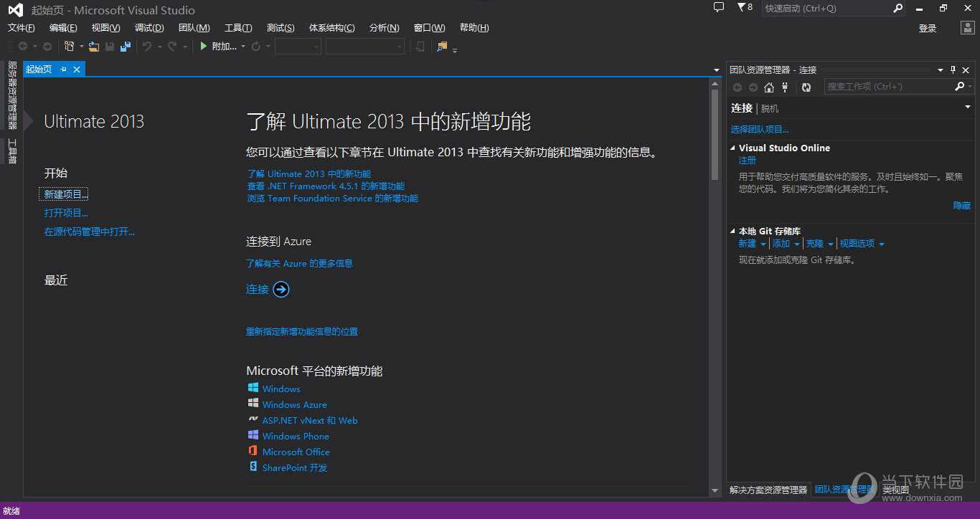The image size is (980, 519).
Task: Open the document tabs list dropdown arrow
Action: tap(717, 70)
